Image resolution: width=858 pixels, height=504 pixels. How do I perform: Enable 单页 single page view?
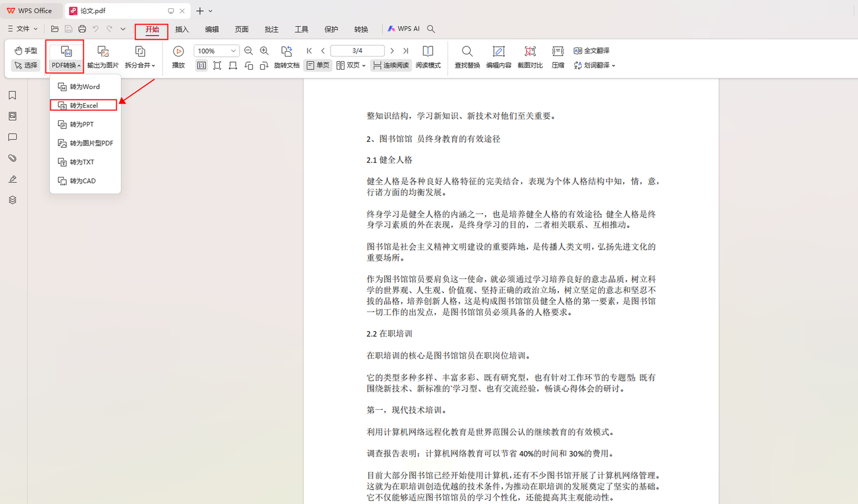318,66
